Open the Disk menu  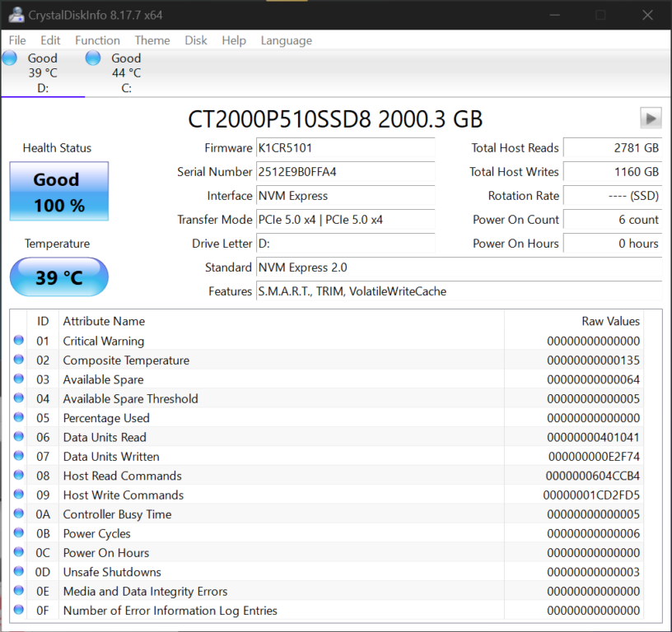tap(196, 39)
